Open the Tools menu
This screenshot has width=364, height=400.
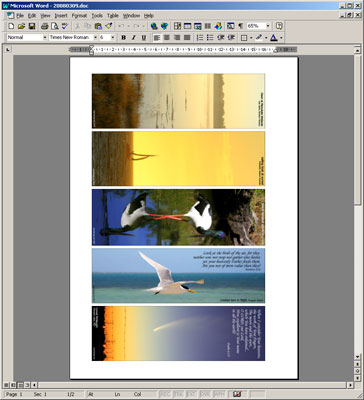[97, 16]
